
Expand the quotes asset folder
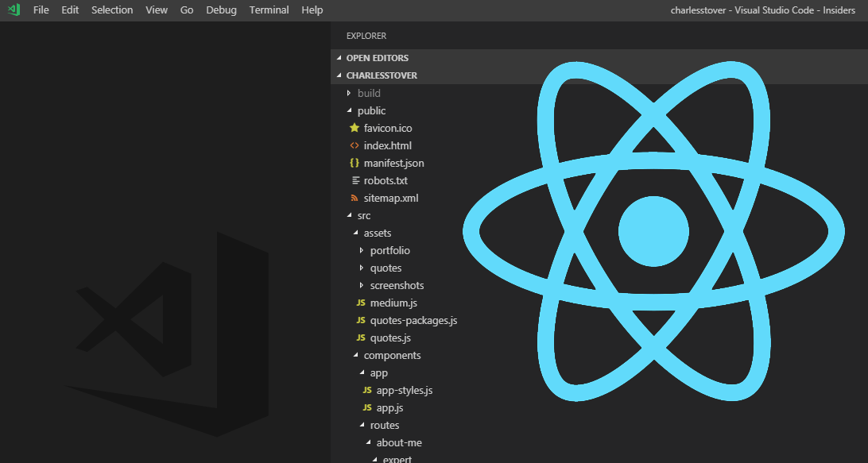362,268
